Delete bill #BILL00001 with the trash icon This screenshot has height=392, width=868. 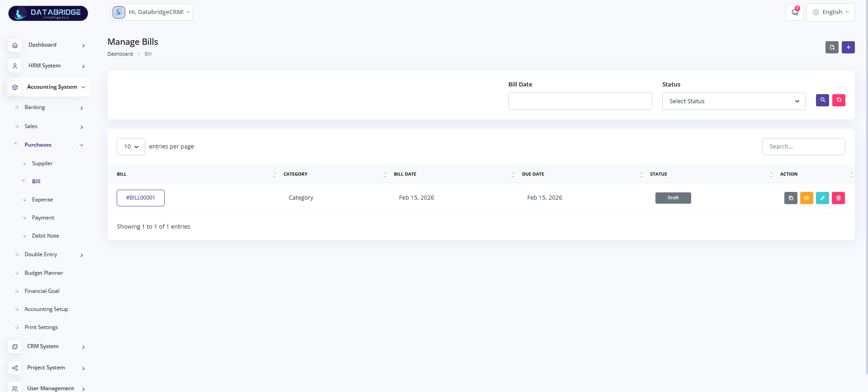click(x=838, y=198)
